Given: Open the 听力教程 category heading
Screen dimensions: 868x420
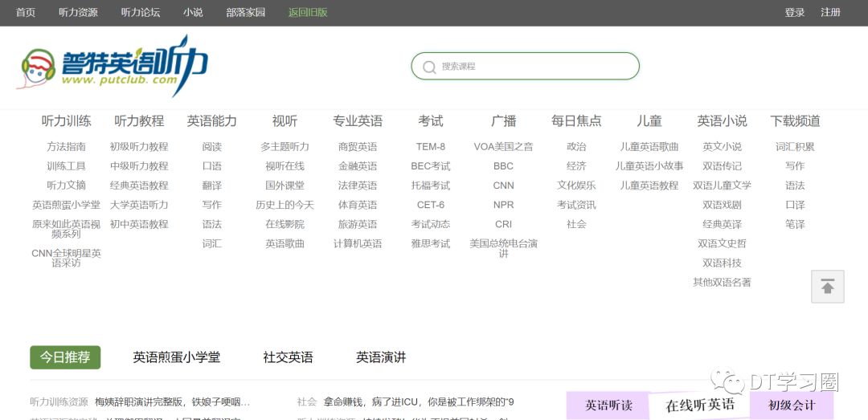Looking at the screenshot, I should point(139,121).
